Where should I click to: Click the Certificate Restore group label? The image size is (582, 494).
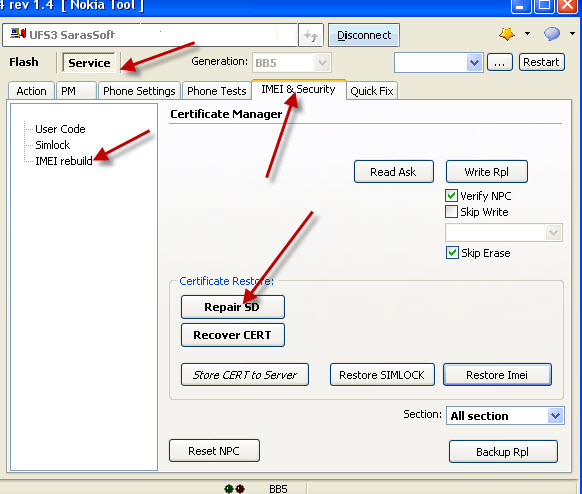coord(226,281)
